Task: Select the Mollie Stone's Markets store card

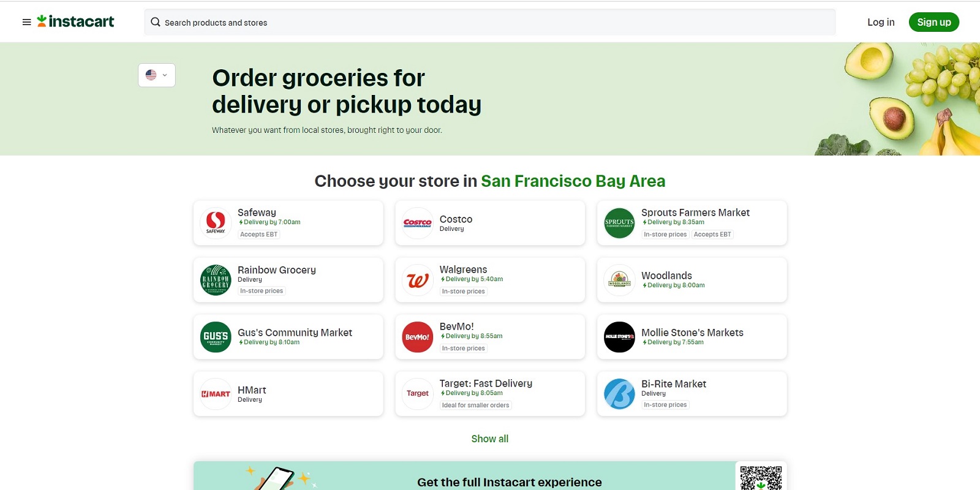Action: (x=692, y=337)
